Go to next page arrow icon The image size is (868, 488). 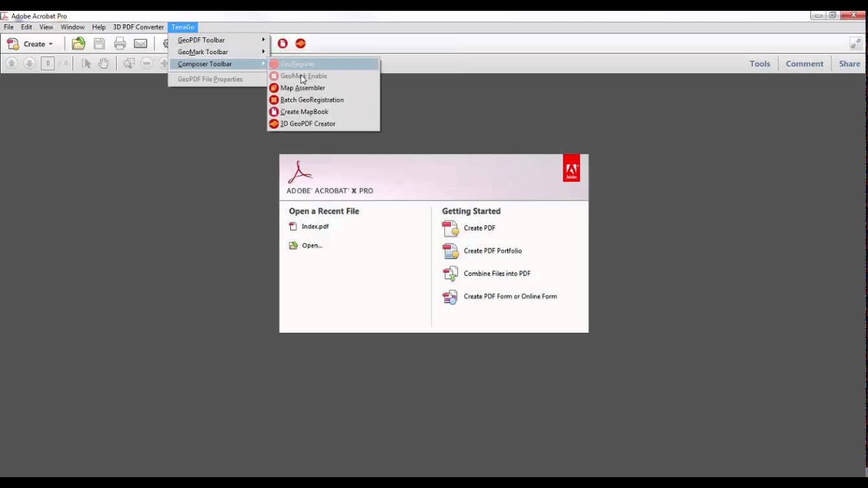29,63
